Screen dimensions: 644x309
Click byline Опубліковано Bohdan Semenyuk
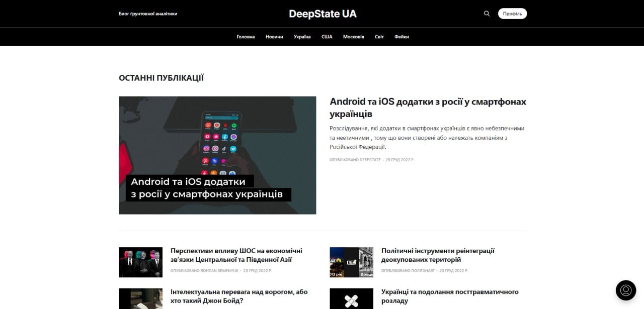[204, 271]
